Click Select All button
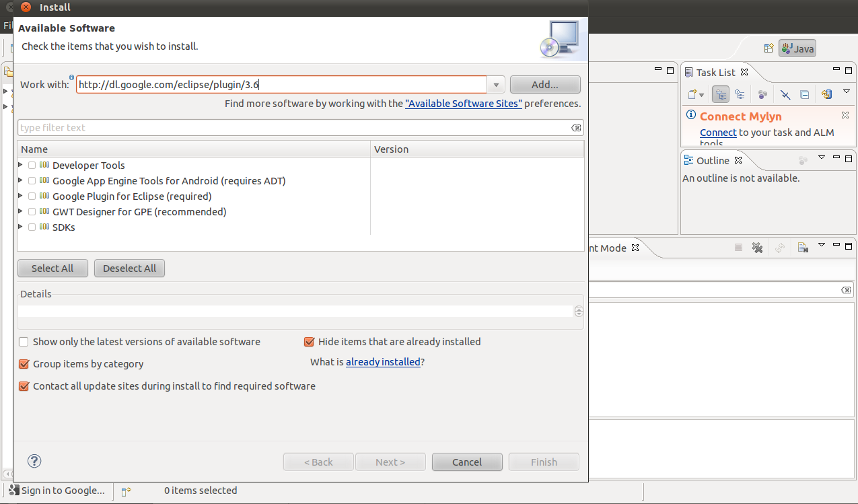Screen dimensions: 858x504 (x=52, y=268)
